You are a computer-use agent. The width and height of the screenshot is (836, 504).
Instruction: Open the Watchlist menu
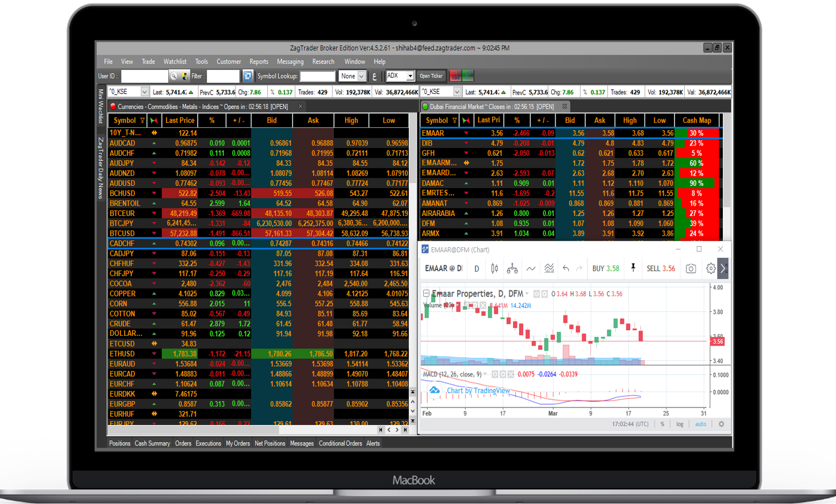(175, 61)
